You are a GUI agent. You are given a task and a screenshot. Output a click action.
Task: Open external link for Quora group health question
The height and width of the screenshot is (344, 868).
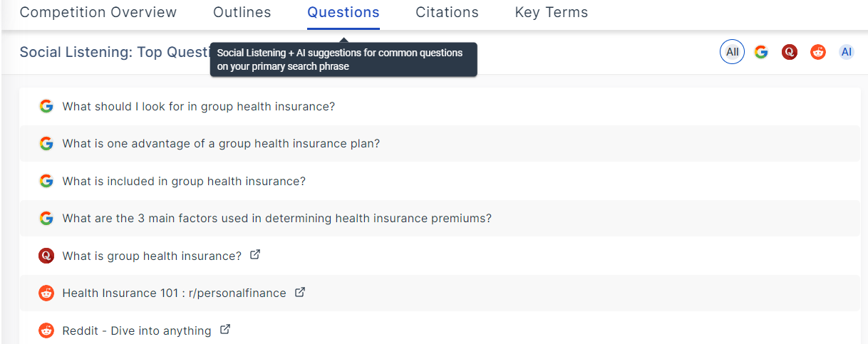[x=255, y=254]
